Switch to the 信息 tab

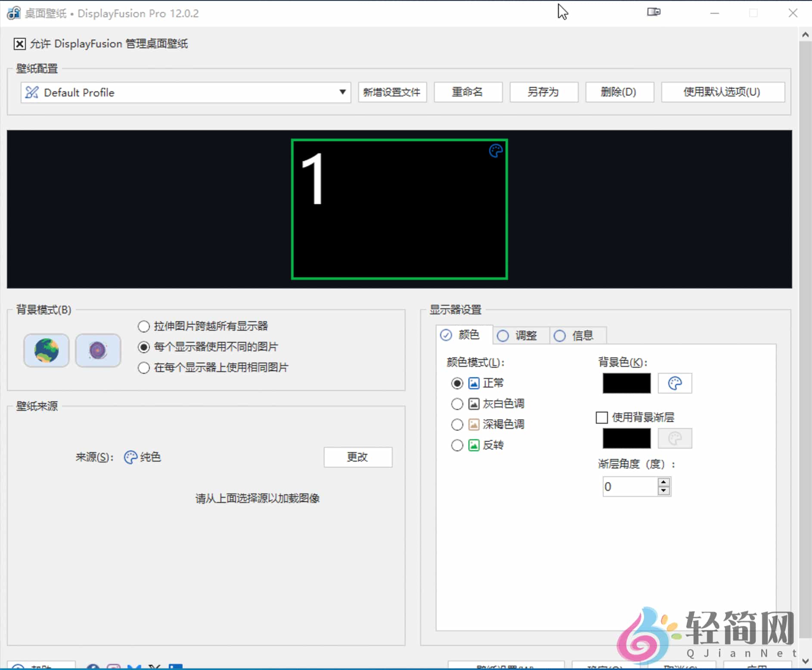[x=576, y=335]
